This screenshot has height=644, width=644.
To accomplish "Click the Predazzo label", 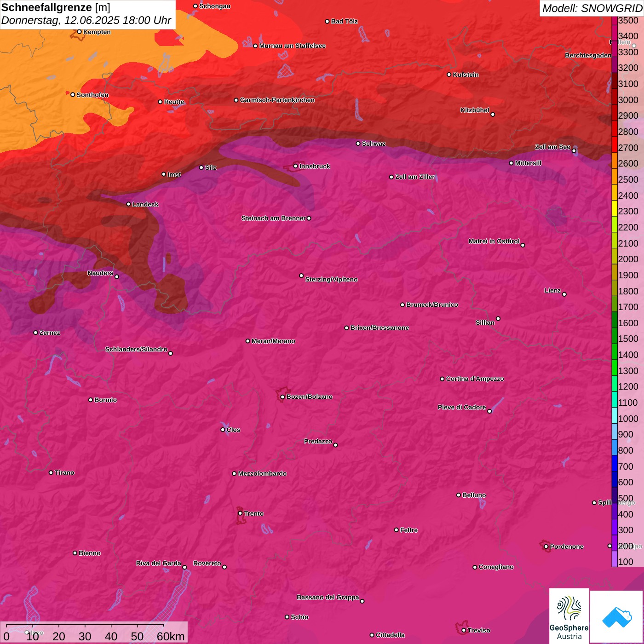I will [318, 441].
